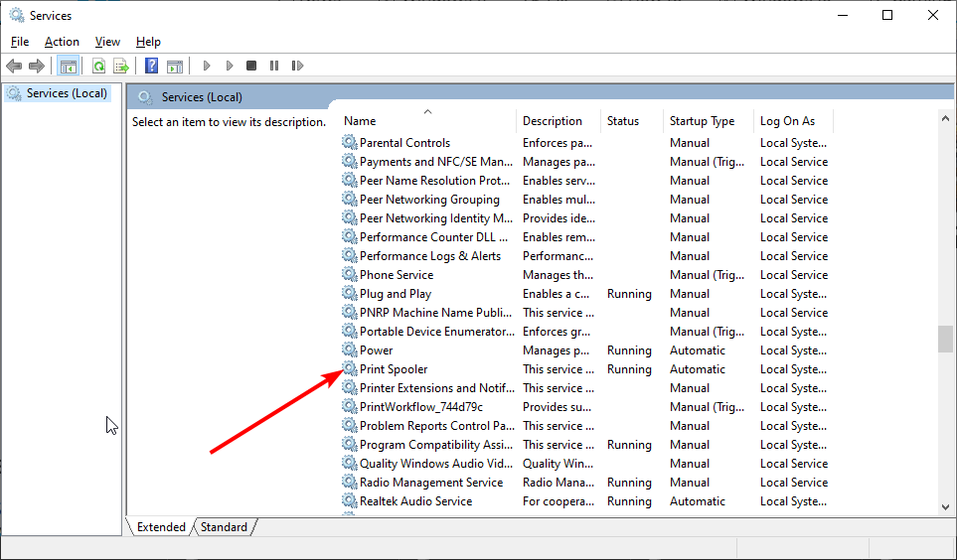This screenshot has width=957, height=560.
Task: Select the Print Spooler service name
Action: (x=394, y=369)
